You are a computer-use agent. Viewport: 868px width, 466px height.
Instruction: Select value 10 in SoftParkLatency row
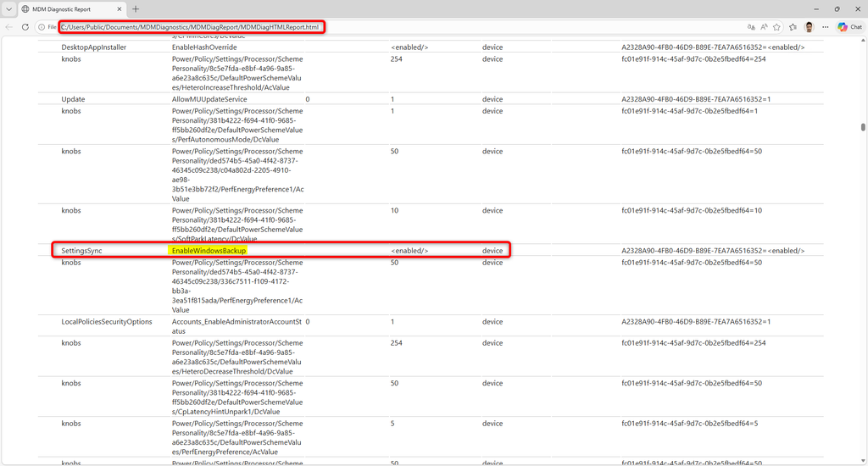(394, 210)
